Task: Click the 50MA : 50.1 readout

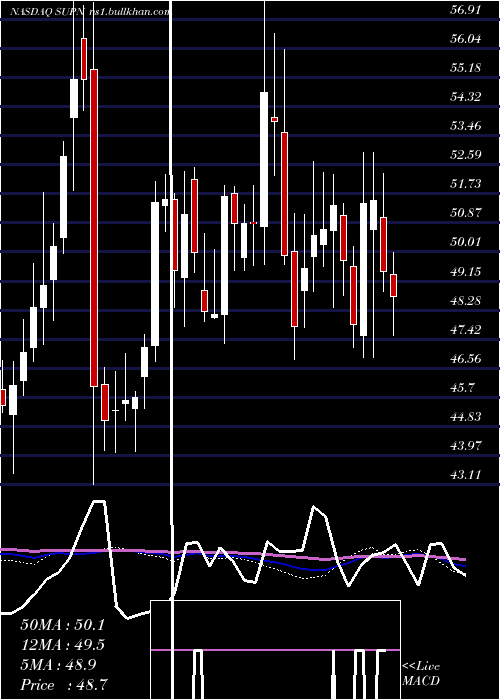Action: pyautogui.click(x=62, y=625)
